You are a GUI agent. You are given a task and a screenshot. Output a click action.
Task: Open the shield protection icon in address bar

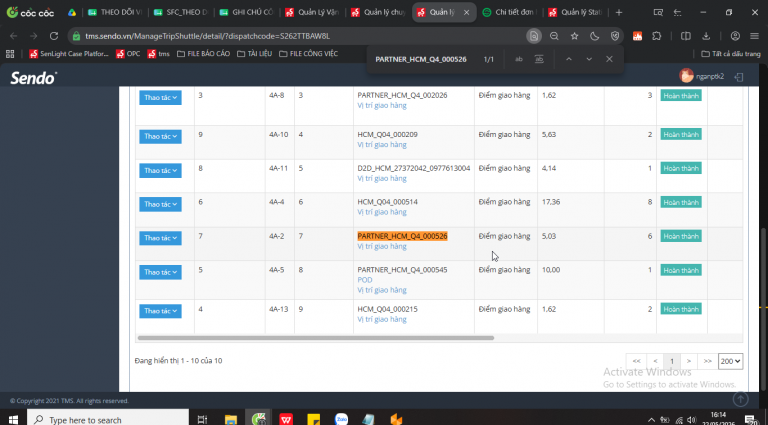[x=615, y=36]
